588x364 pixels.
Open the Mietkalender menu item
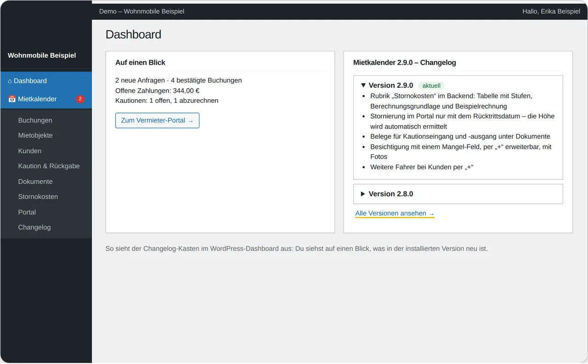coord(46,99)
